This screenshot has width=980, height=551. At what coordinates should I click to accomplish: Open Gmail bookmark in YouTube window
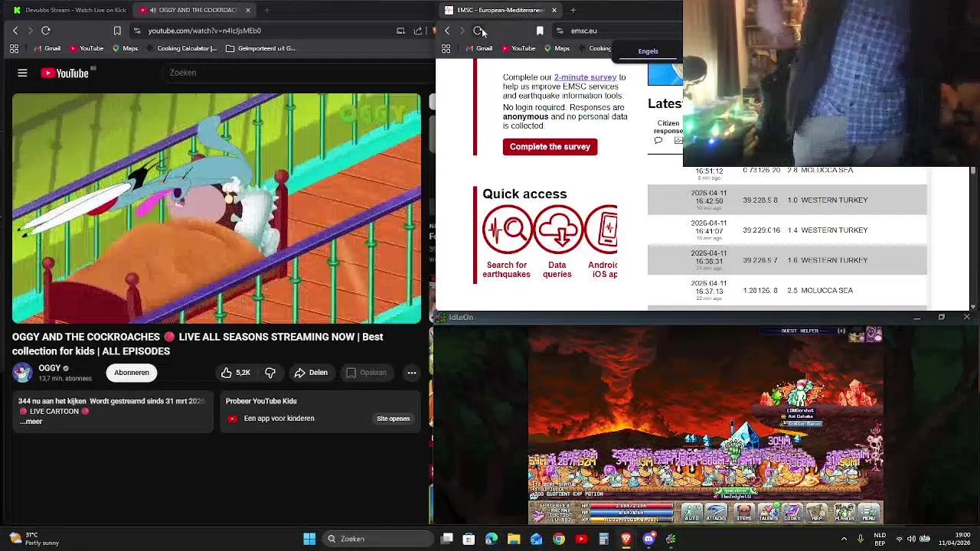47,48
